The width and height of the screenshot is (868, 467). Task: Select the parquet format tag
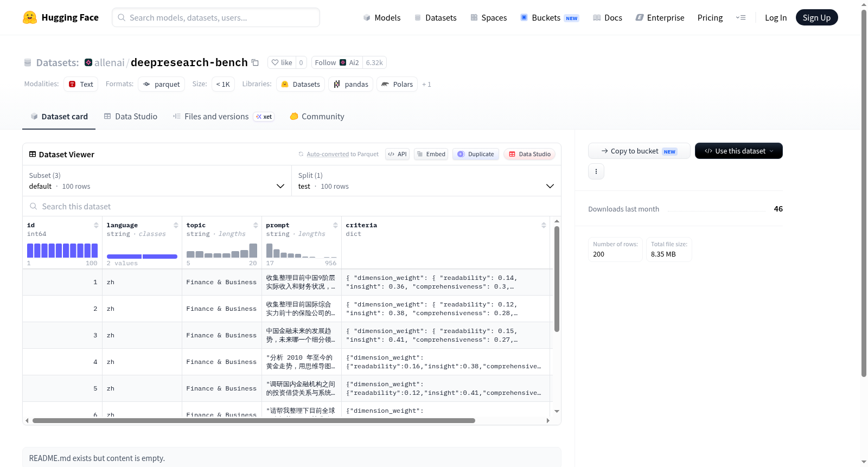point(161,84)
